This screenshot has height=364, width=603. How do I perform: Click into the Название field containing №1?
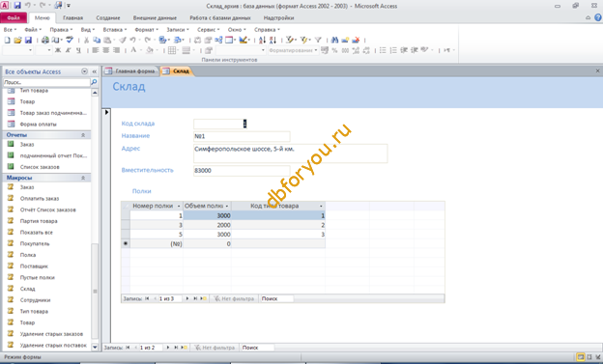[242, 136]
